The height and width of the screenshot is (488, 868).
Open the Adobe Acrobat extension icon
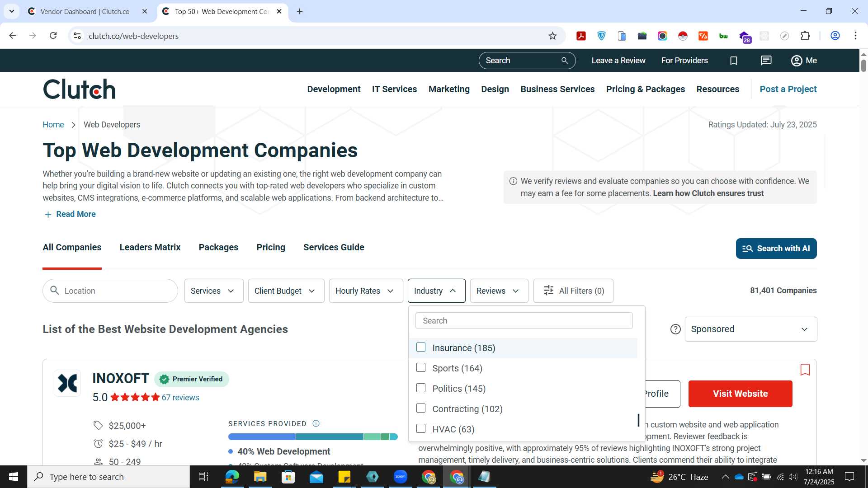click(x=581, y=36)
